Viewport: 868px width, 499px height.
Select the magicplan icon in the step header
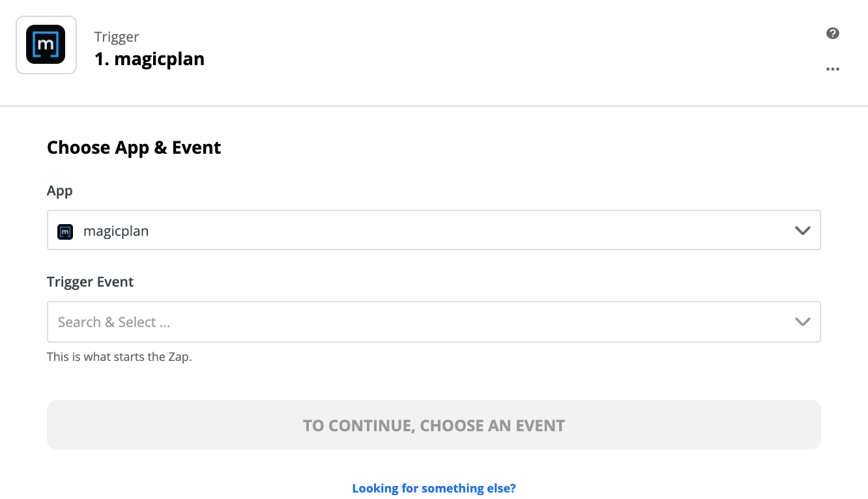46,44
